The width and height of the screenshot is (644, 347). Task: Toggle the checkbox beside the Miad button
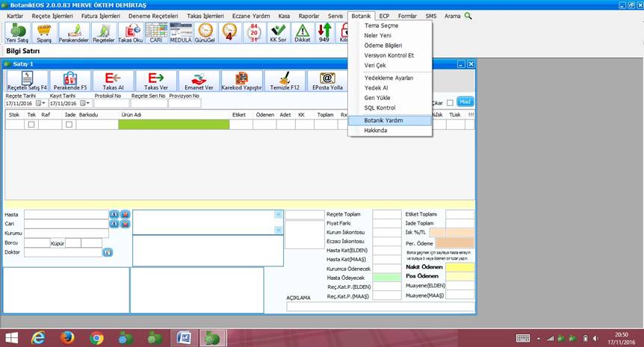[450, 103]
